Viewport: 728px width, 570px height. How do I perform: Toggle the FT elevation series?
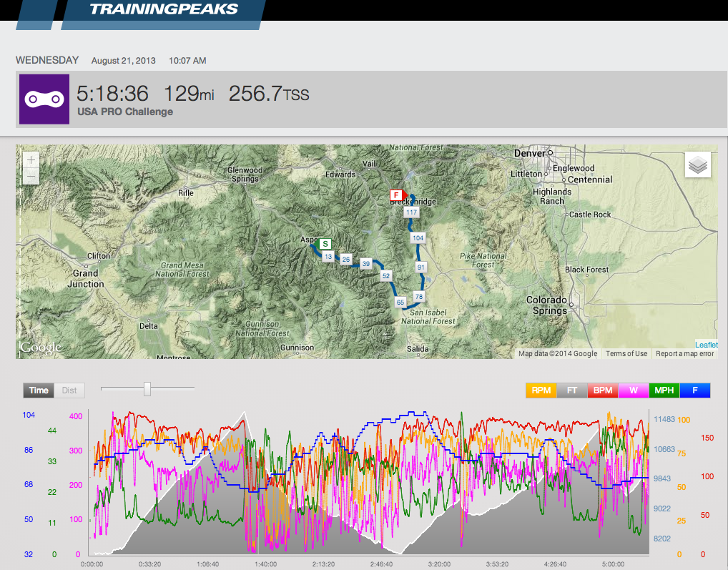tap(572, 390)
